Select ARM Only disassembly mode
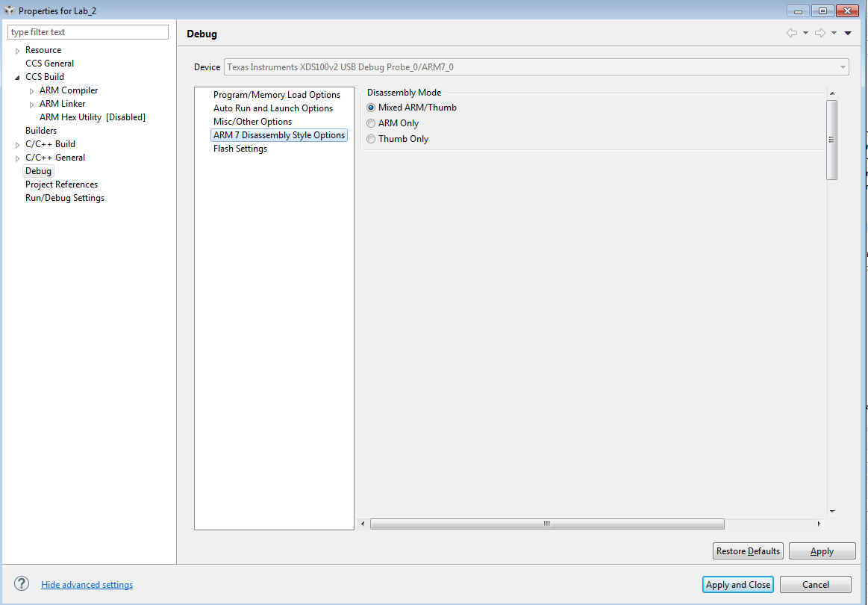This screenshot has height=605, width=868. pos(371,123)
